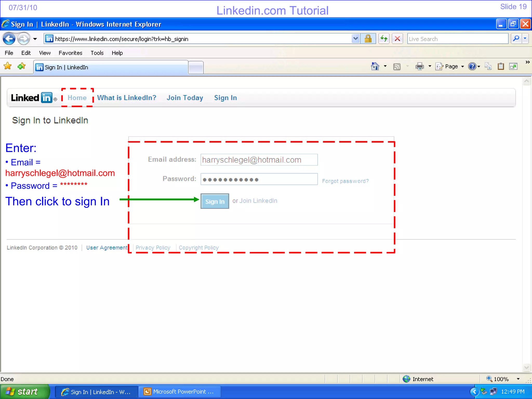This screenshot has height=399, width=532.
Task: Click the Join LinkedIn link
Action: pos(258,201)
